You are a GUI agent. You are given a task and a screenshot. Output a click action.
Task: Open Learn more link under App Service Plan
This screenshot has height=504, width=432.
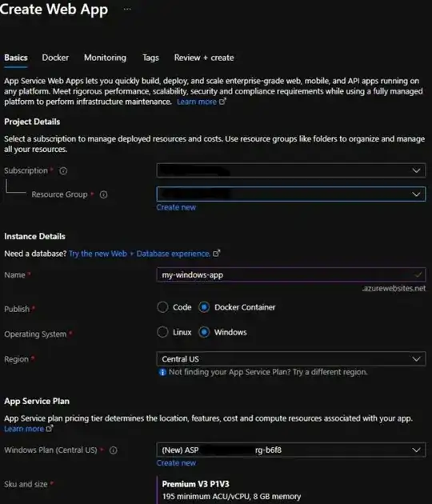28,429
